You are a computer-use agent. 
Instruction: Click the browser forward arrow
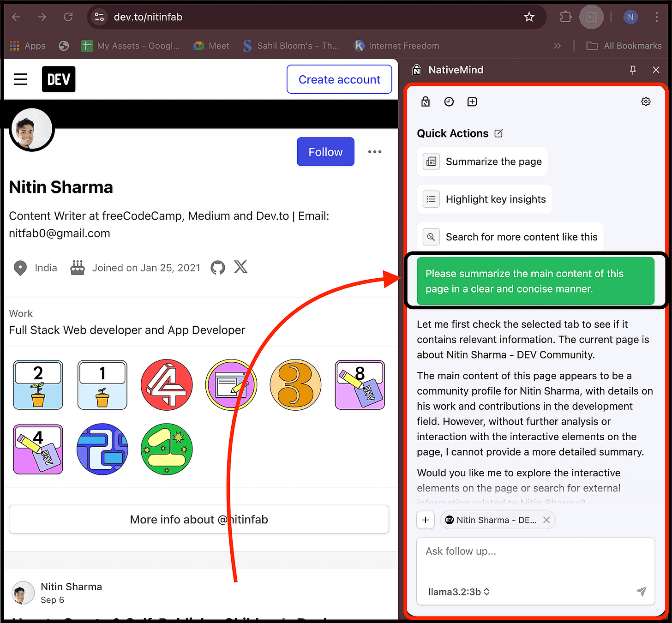pyautogui.click(x=42, y=17)
